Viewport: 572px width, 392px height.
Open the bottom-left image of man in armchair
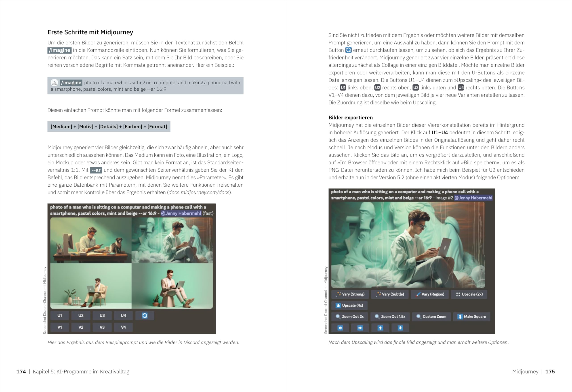[91, 286]
